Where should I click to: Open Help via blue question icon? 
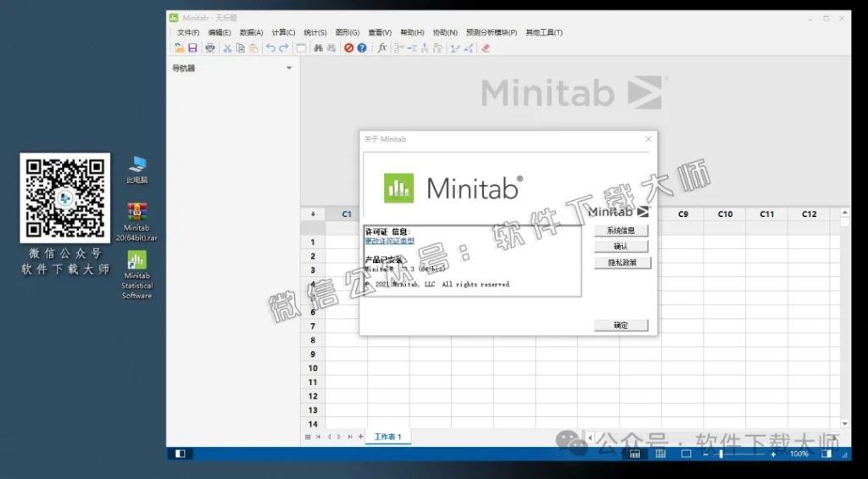tap(362, 48)
